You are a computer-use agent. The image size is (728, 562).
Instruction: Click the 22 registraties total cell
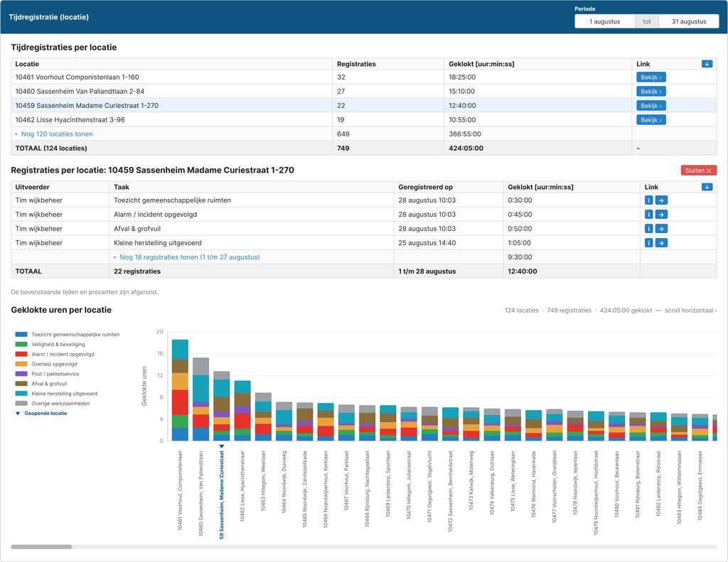[251, 271]
